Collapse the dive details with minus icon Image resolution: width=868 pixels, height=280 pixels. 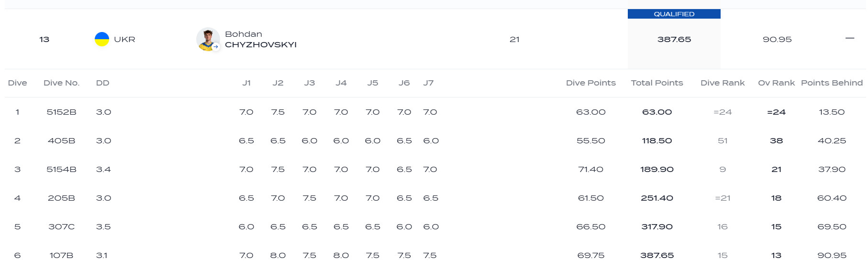pos(850,38)
